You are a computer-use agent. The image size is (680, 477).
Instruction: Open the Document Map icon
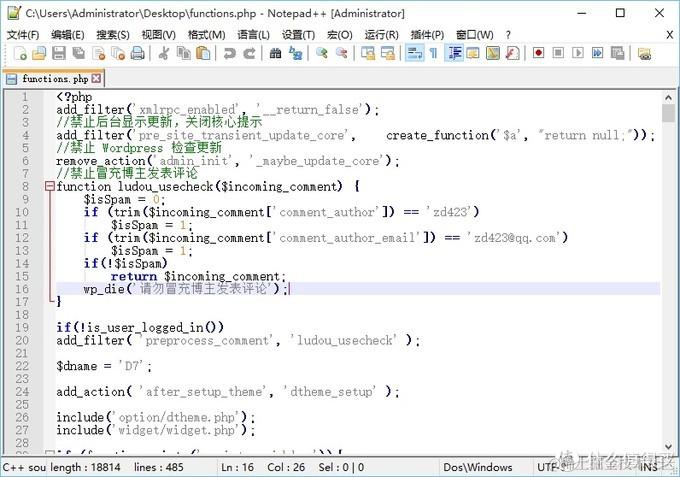(x=493, y=53)
